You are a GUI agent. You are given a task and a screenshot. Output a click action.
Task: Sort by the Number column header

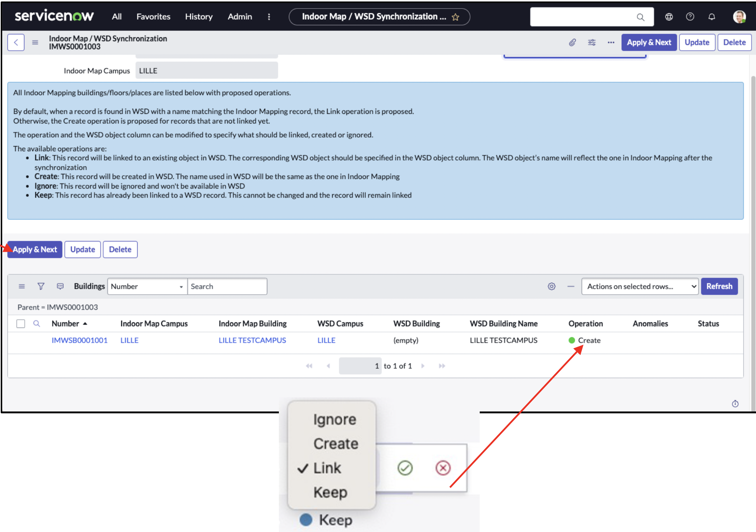point(65,323)
